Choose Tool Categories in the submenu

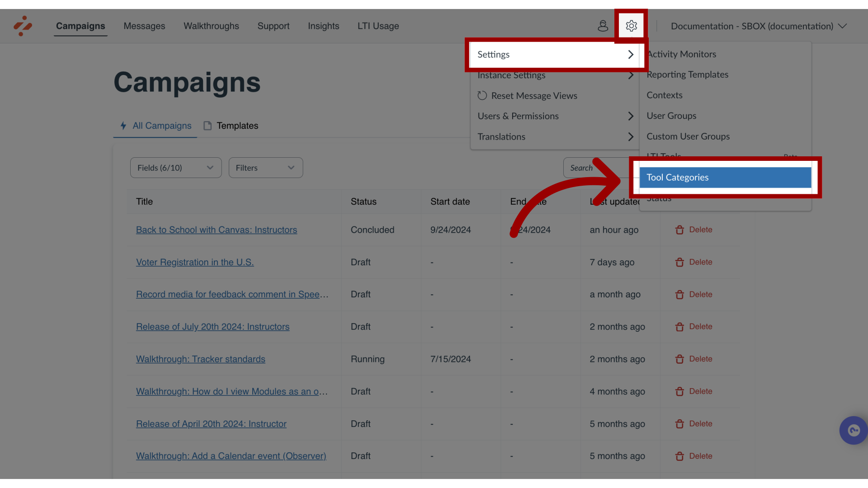[725, 178]
